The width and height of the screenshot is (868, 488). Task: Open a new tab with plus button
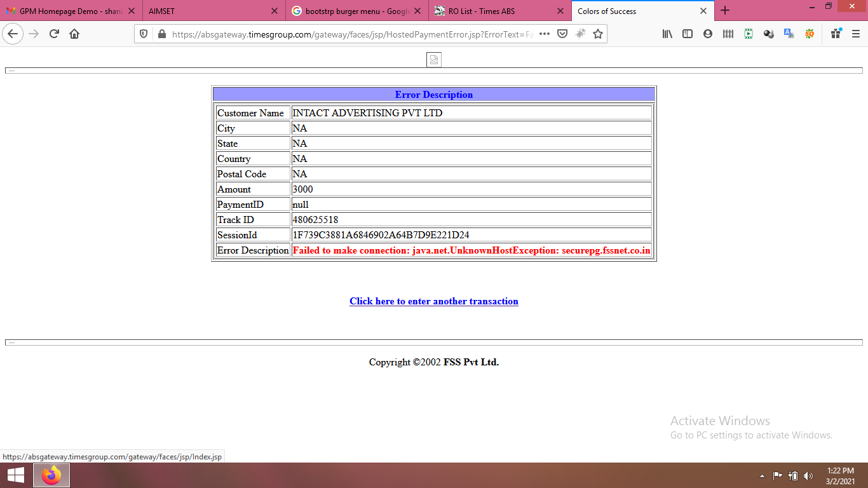click(x=725, y=11)
